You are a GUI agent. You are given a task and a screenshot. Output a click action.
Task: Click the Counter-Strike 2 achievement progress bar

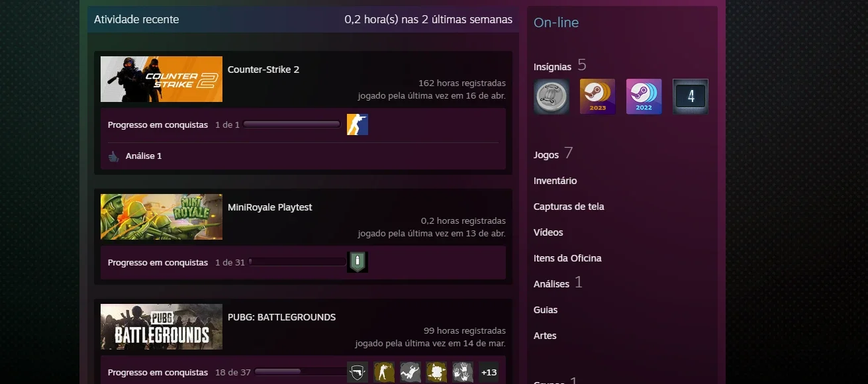tap(292, 124)
